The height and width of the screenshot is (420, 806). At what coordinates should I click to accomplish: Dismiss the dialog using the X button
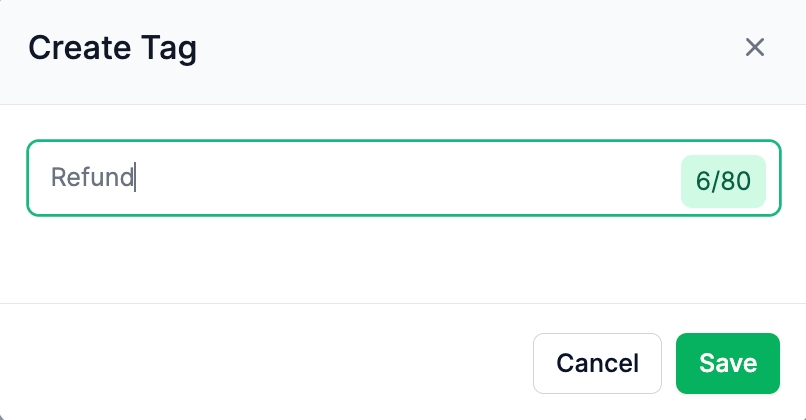[x=755, y=47]
